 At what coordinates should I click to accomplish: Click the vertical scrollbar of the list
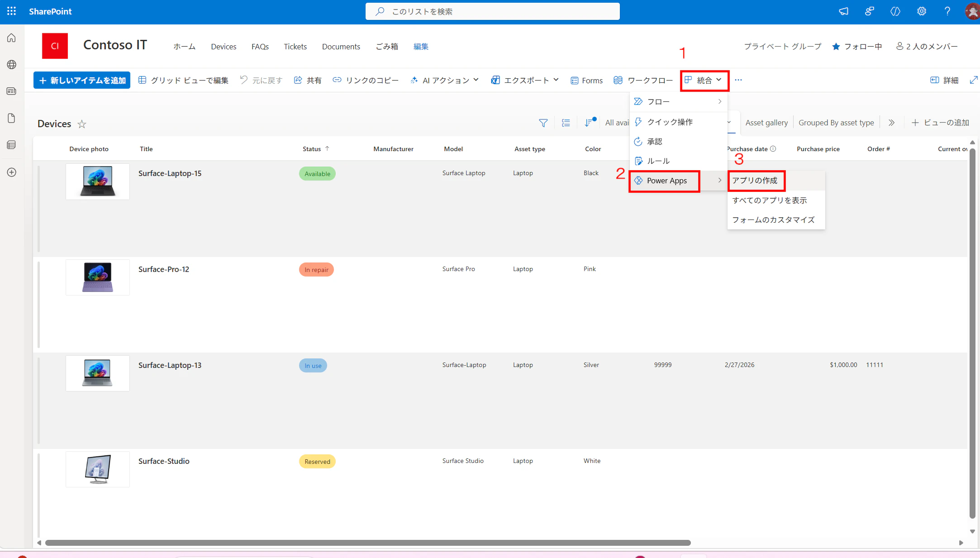[x=972, y=333]
